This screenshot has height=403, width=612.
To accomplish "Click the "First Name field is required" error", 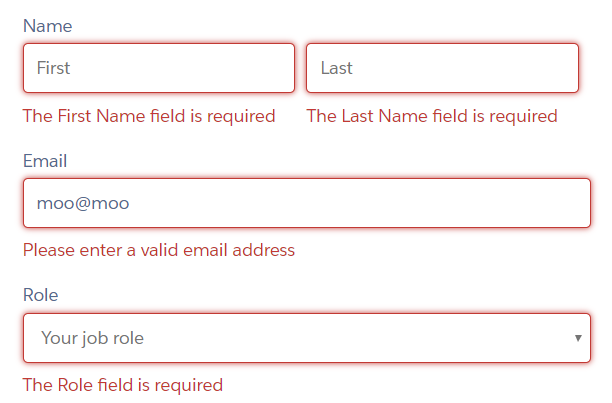I will click(x=149, y=116).
